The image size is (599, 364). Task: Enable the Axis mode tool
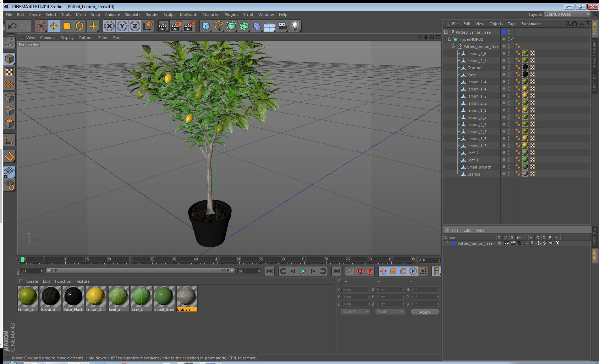[x=9, y=140]
